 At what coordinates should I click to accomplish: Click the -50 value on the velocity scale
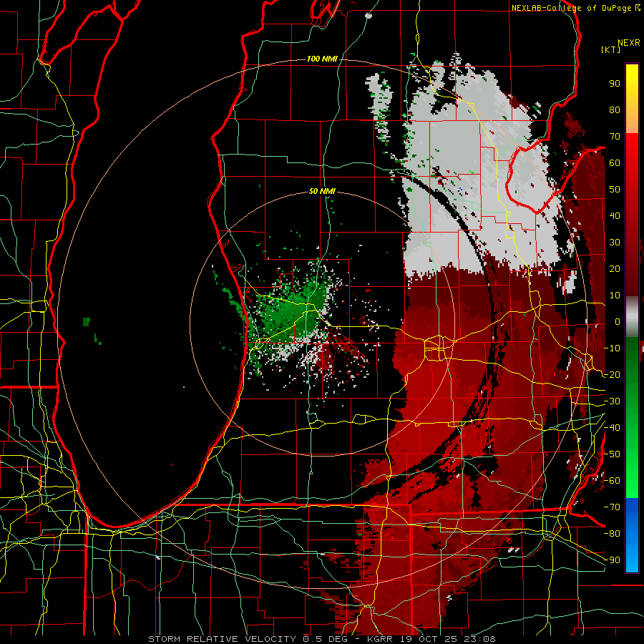[x=612, y=454]
